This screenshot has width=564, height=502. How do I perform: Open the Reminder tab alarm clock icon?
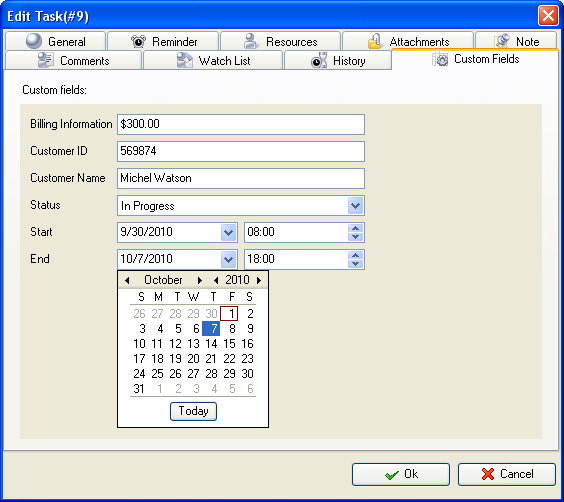[x=138, y=42]
